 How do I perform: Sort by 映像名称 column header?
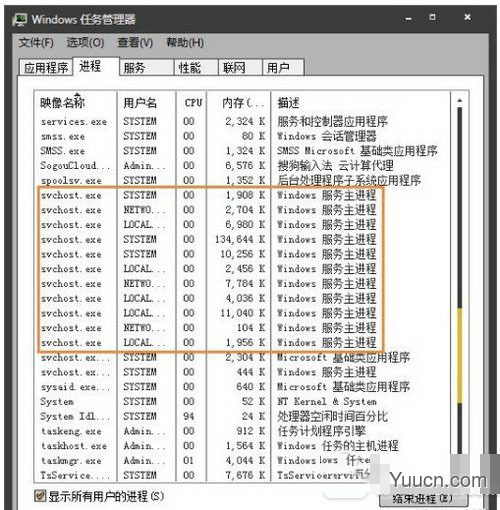coord(76,103)
